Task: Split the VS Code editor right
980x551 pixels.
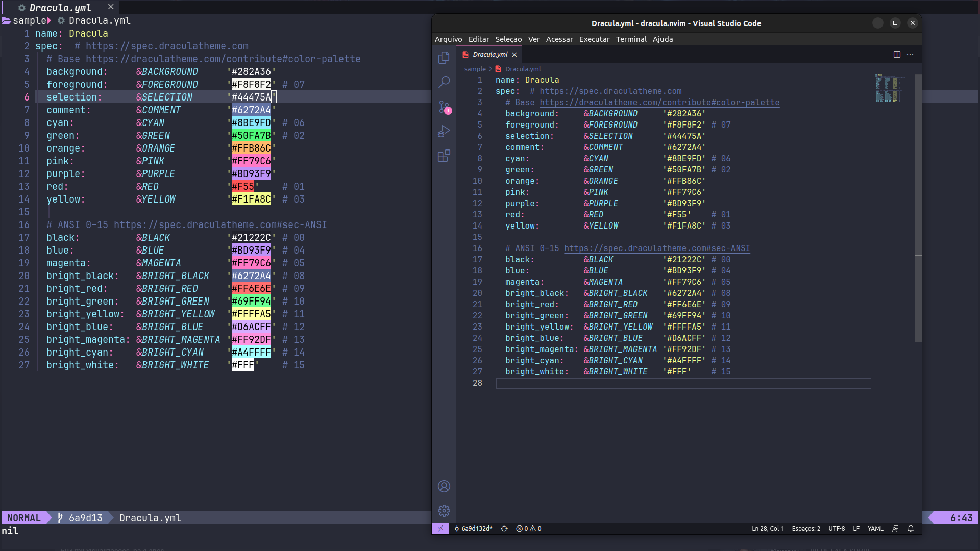Action: [x=897, y=55]
